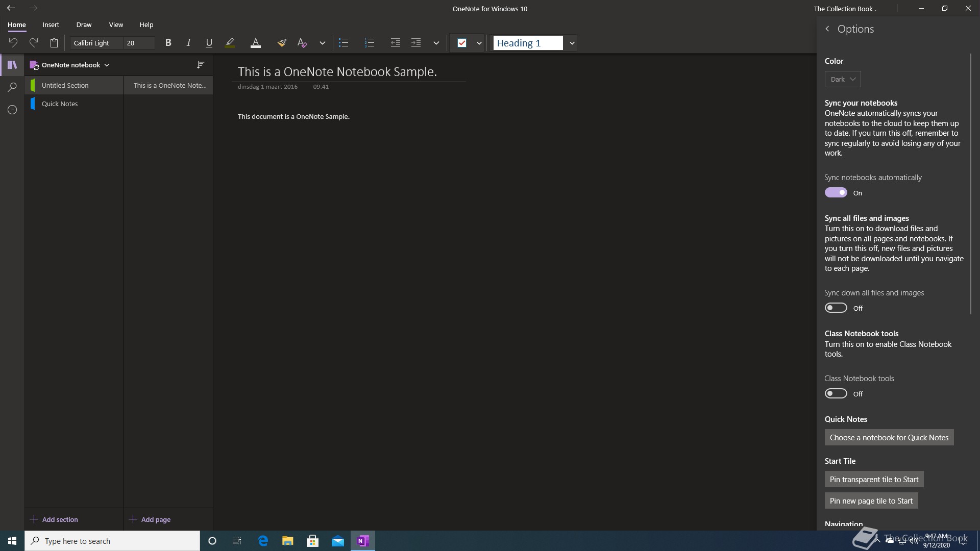Screen dimensions: 980x551
Task: Click the text 'This document is a OneNote Sample.'
Action: (293, 116)
